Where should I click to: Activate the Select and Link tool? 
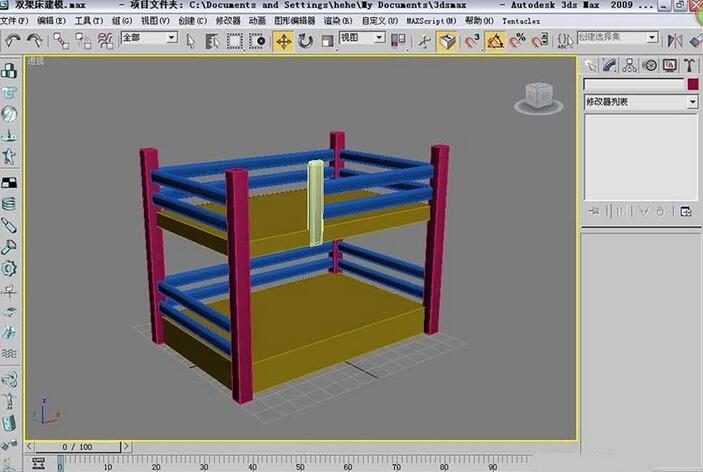(61, 41)
